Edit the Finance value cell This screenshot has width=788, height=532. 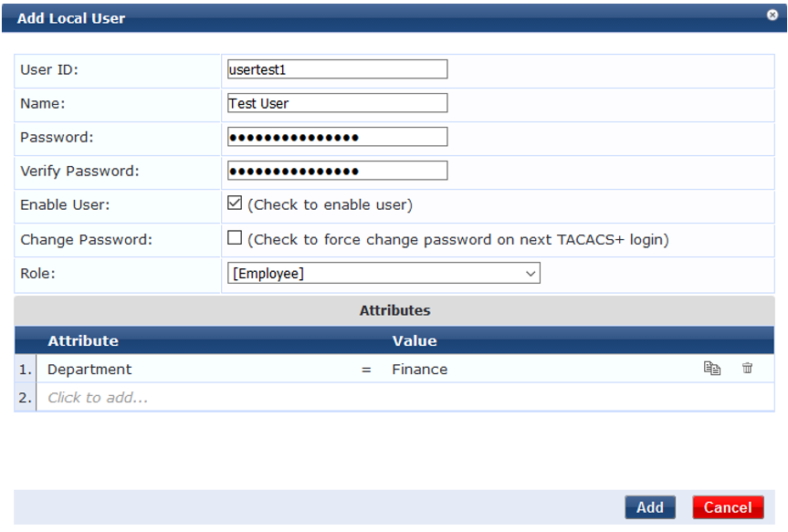pyautogui.click(x=420, y=370)
